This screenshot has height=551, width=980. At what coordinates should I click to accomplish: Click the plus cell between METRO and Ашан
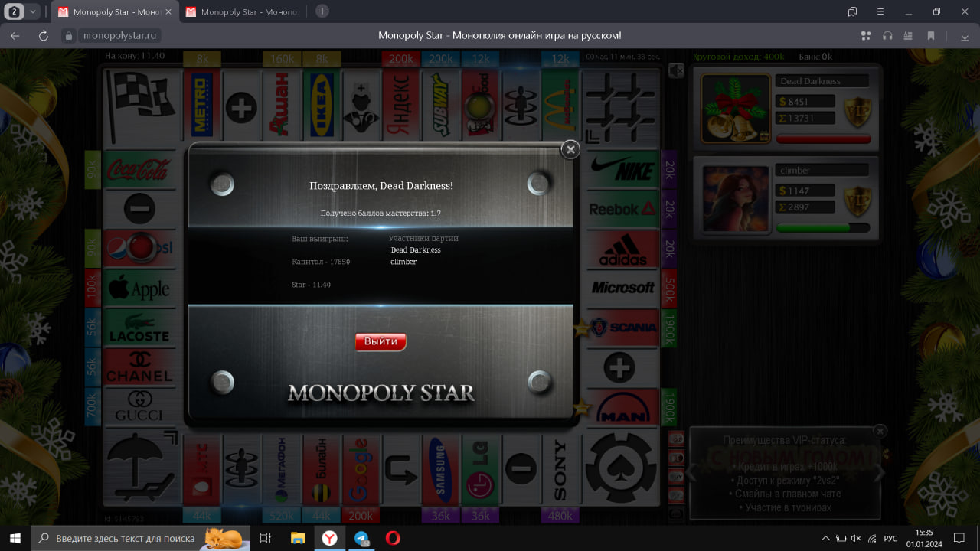241,106
